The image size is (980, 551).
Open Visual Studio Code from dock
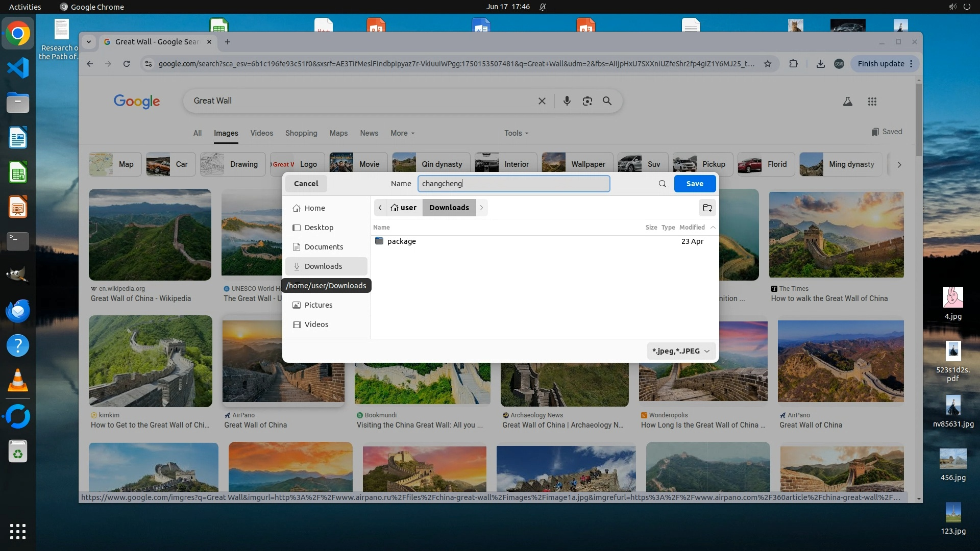[18, 68]
